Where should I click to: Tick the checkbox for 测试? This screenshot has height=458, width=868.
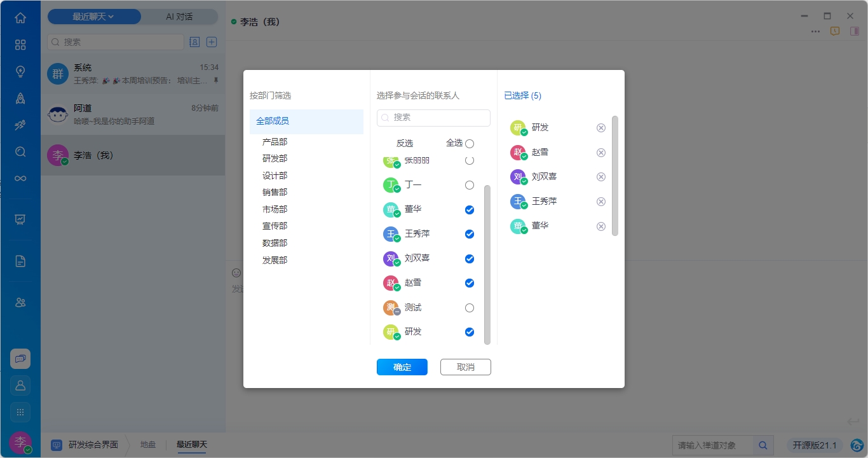pyautogui.click(x=470, y=308)
